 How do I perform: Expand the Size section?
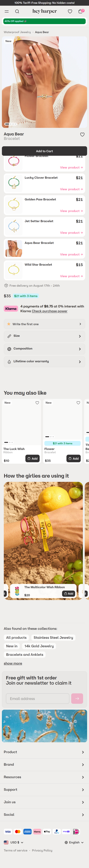click(44, 336)
